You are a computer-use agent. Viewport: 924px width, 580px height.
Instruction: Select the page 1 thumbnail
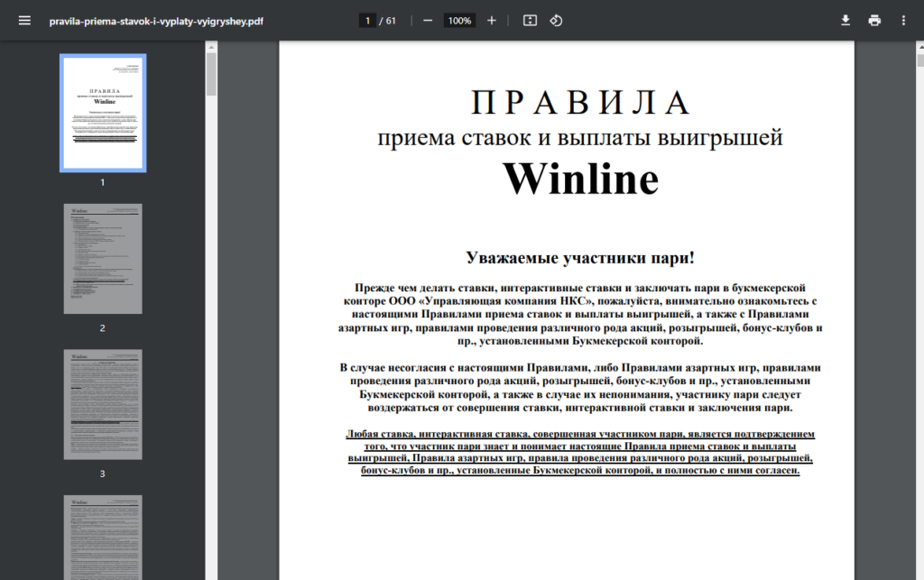[x=103, y=113]
